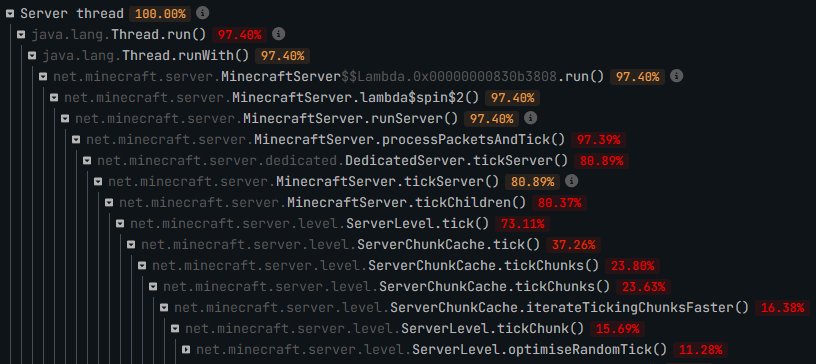816x364 pixels.
Task: Click info icon beside MinecraftServer.runServer()
Action: point(530,118)
